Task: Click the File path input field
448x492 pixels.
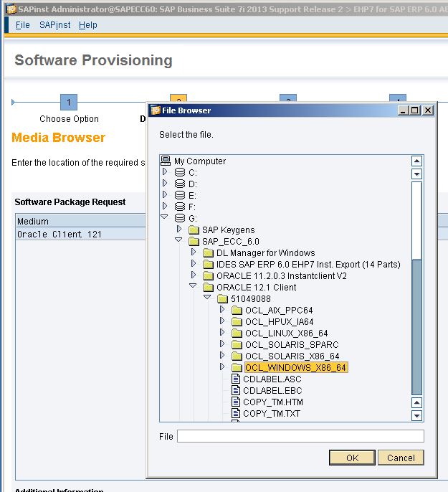Action: pyautogui.click(x=300, y=436)
